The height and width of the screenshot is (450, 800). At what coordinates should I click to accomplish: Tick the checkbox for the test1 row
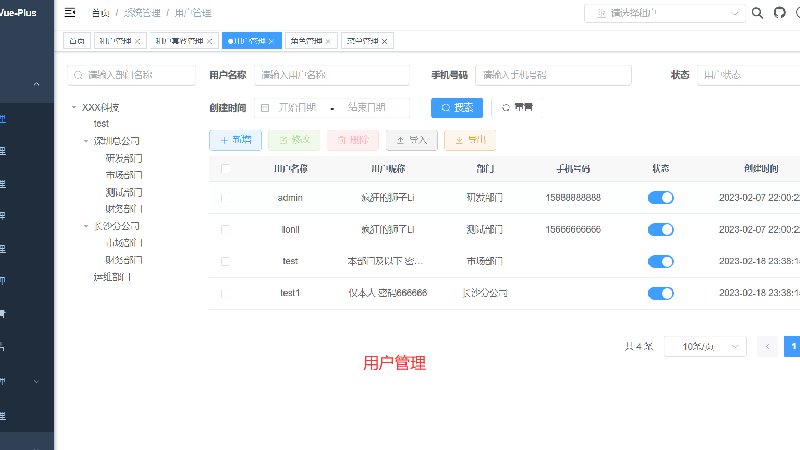(226, 293)
